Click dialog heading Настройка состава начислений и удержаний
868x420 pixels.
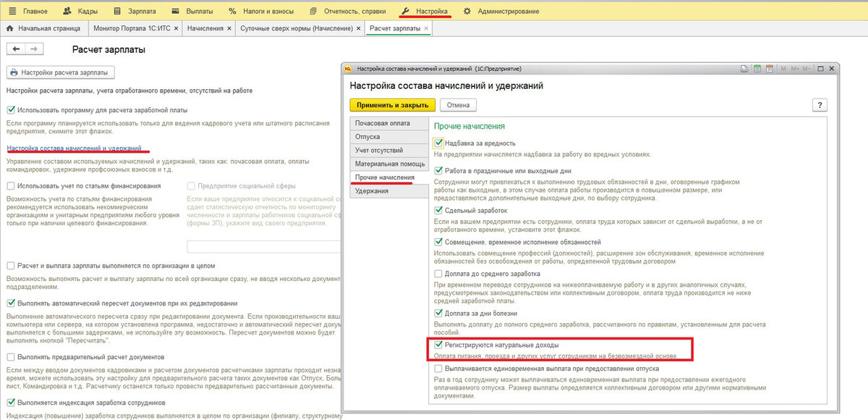pos(446,85)
